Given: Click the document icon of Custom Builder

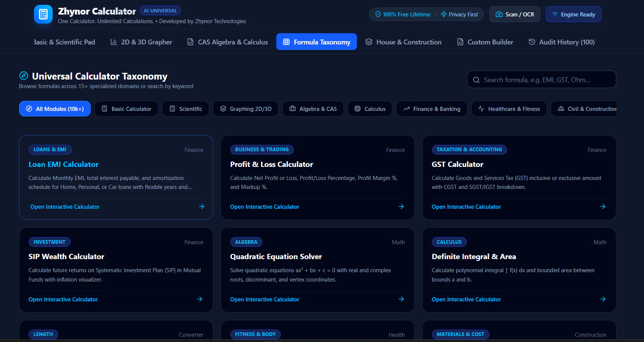Looking at the screenshot, I should tap(460, 42).
